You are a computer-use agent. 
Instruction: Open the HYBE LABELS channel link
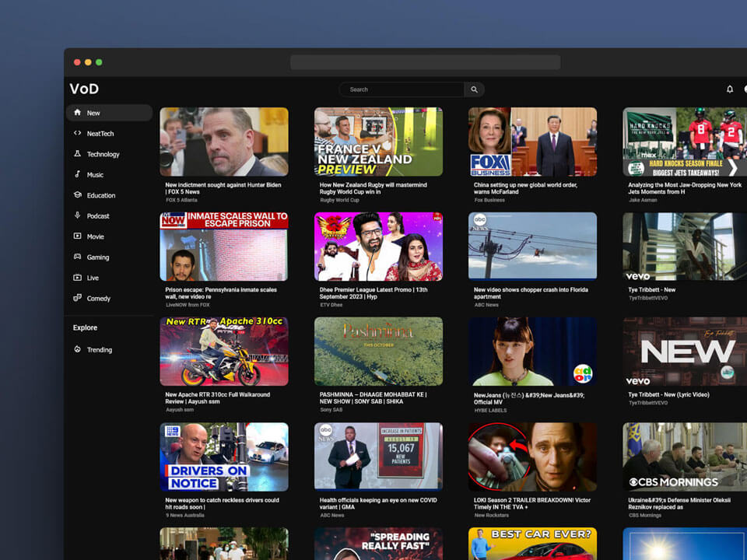tap(492, 410)
